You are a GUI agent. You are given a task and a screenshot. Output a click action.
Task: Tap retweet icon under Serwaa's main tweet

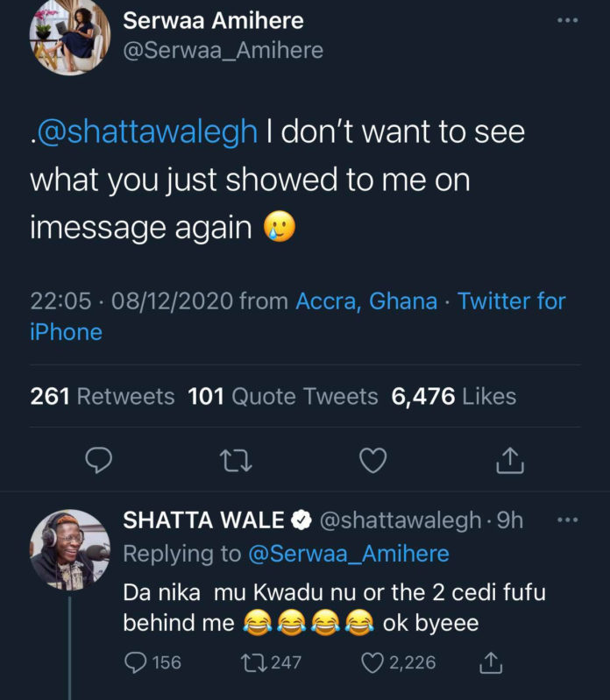[x=237, y=461]
